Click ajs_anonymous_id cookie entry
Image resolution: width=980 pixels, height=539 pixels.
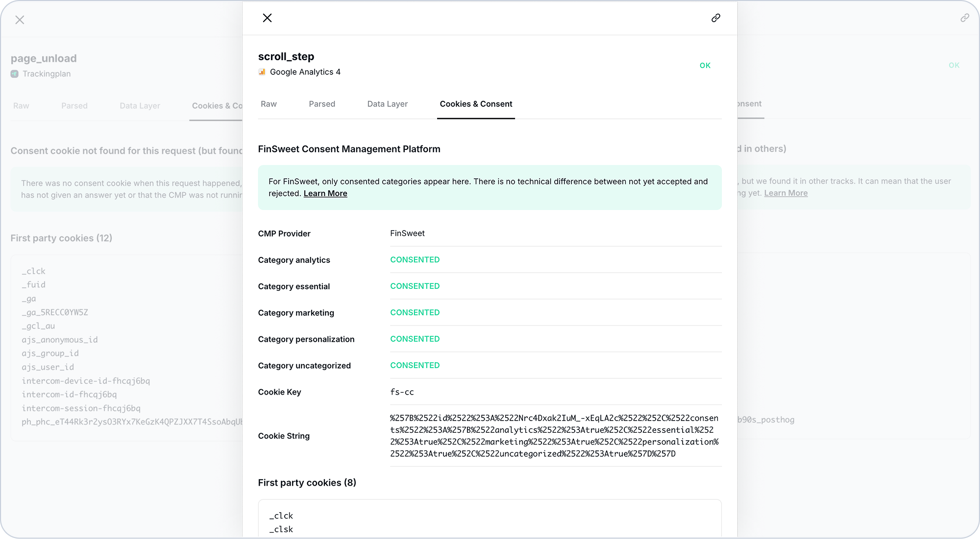point(60,340)
